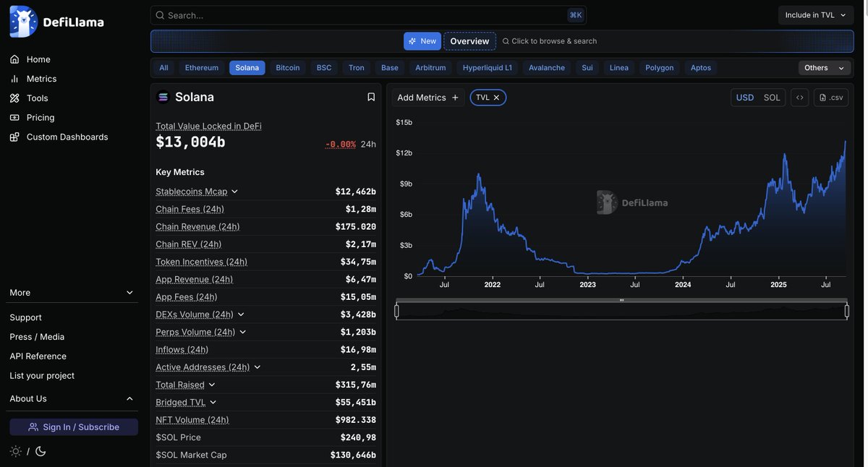Click Total Value Locked in DeFi label
This screenshot has height=467, width=868.
point(209,126)
